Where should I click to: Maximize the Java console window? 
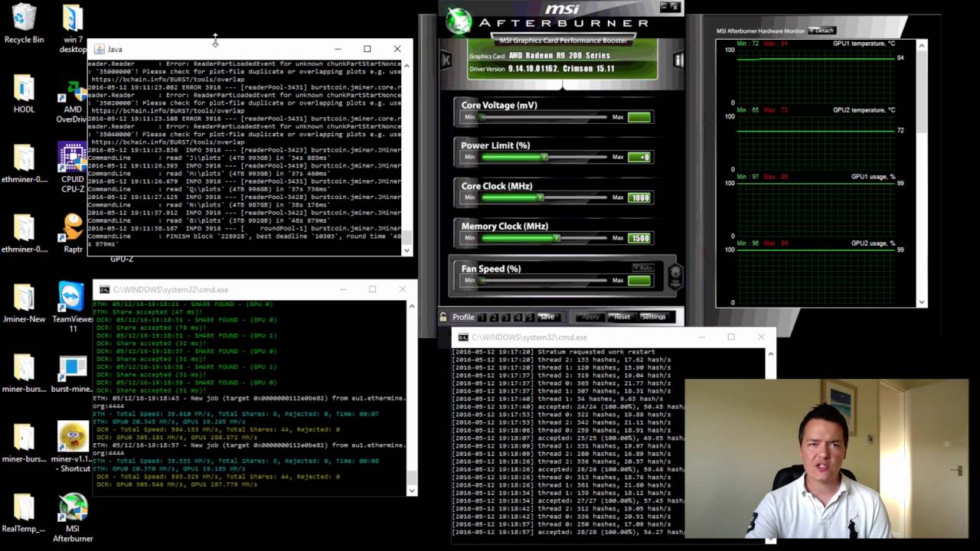pos(367,49)
